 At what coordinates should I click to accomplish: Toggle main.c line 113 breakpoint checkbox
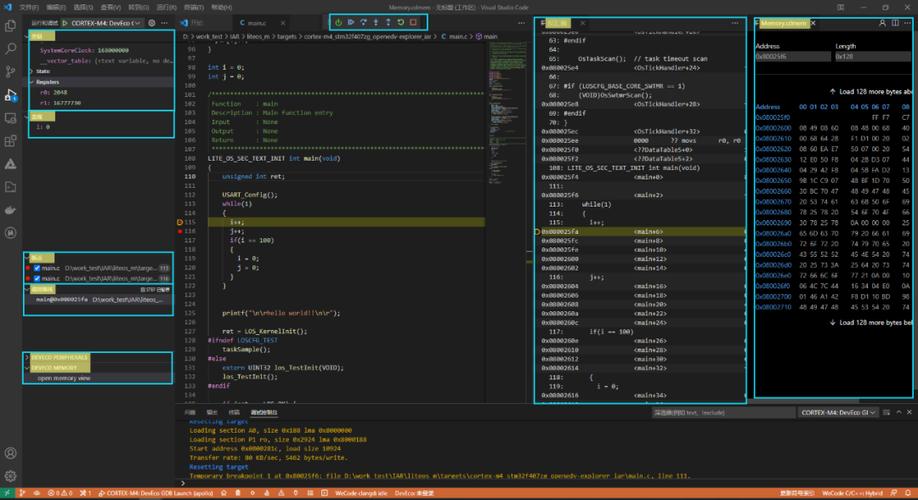(37, 268)
